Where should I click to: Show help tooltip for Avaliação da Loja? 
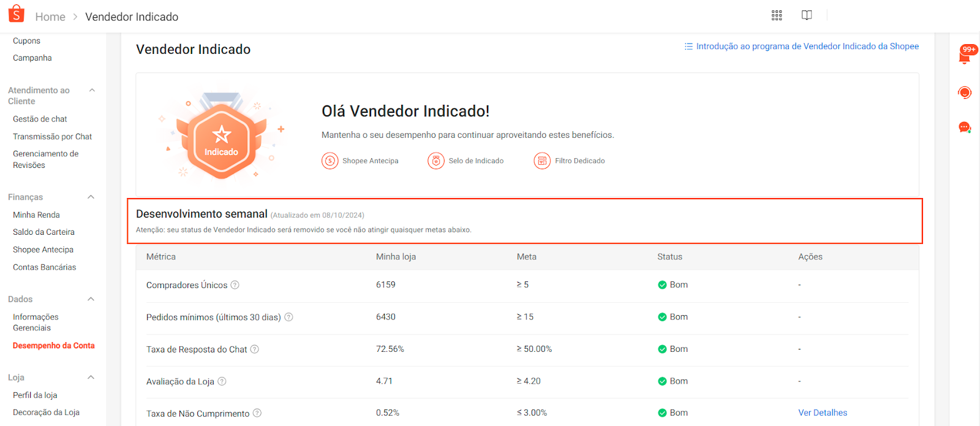pyautogui.click(x=222, y=381)
